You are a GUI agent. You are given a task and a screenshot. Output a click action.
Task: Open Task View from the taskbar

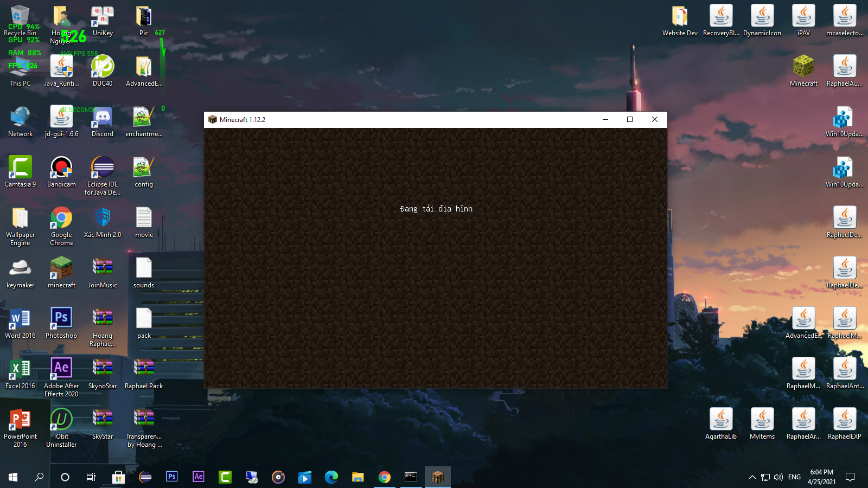pyautogui.click(x=91, y=477)
